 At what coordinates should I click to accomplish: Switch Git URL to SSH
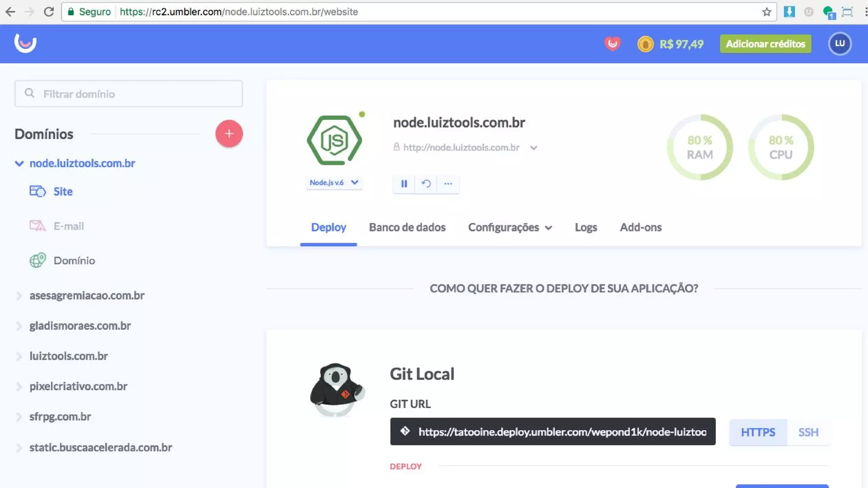click(808, 432)
